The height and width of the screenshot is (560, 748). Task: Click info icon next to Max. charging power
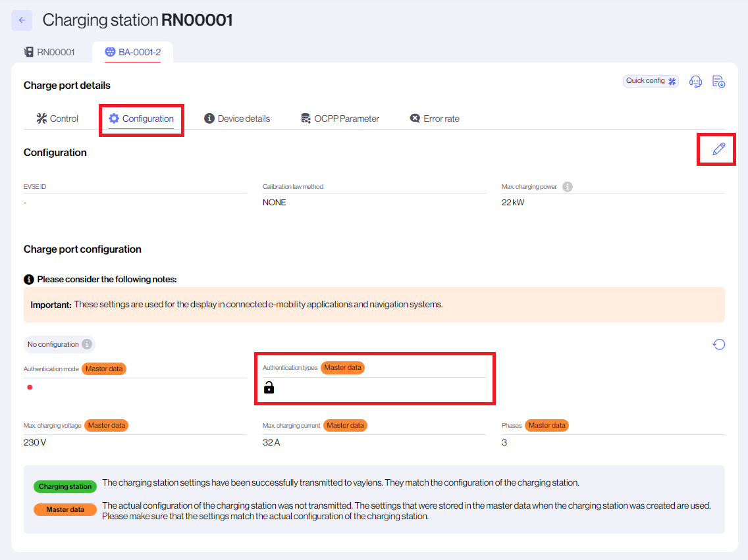click(568, 187)
